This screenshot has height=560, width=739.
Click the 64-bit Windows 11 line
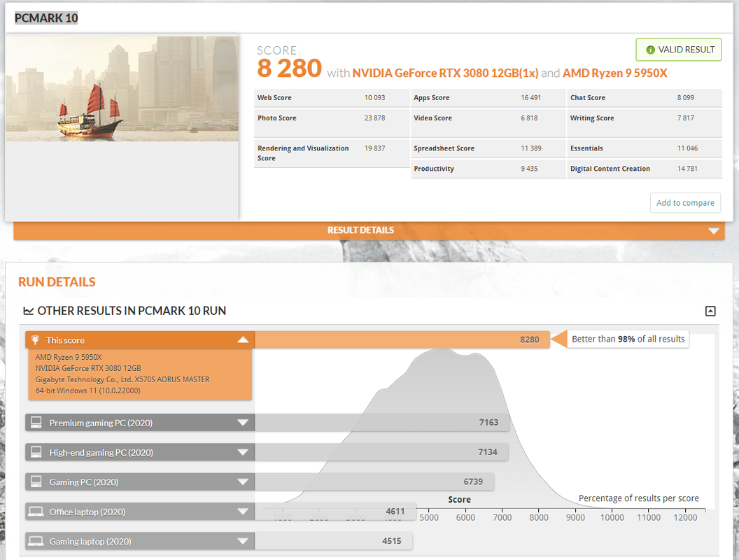click(x=87, y=391)
